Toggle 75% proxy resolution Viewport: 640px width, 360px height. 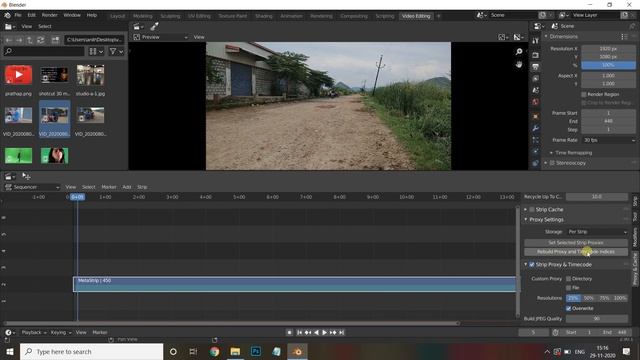coord(604,298)
